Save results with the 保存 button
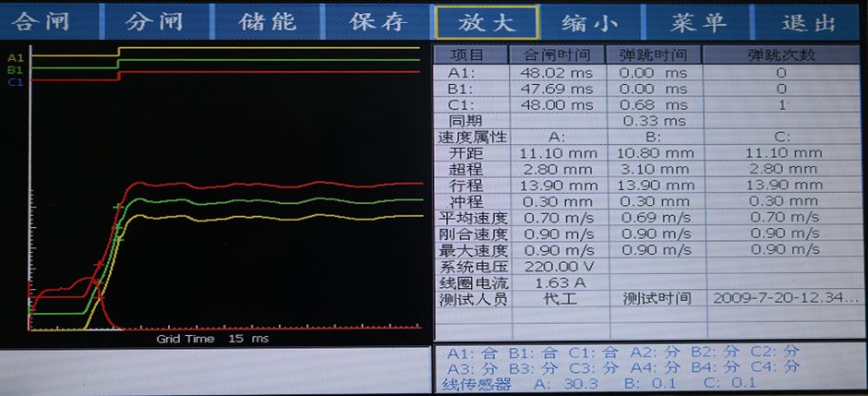Image resolution: width=868 pixels, height=396 pixels. pos(377,22)
